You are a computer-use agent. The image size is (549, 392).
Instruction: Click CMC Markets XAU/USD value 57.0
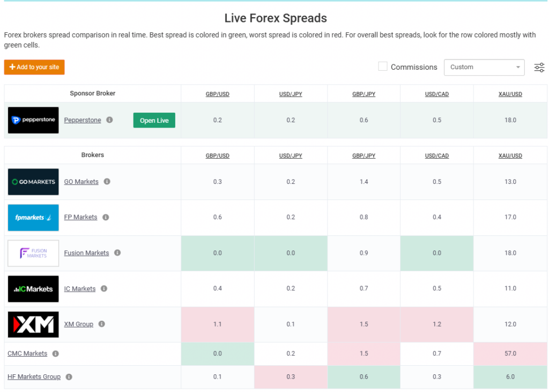tap(510, 354)
